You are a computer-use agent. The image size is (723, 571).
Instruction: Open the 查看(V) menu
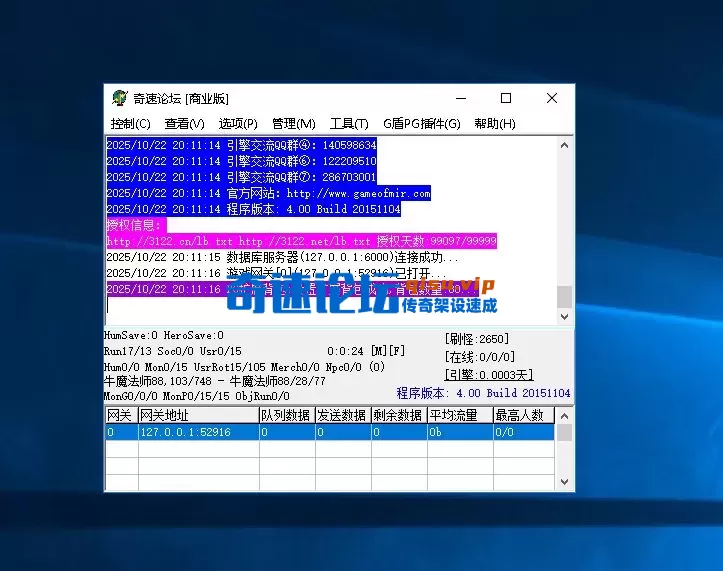[x=184, y=124]
